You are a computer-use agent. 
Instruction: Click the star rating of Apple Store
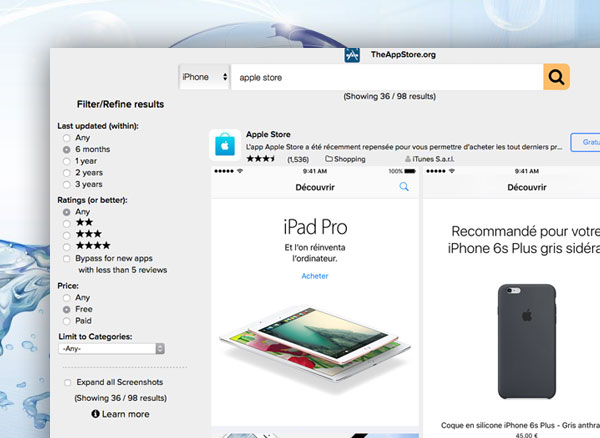coord(261,158)
